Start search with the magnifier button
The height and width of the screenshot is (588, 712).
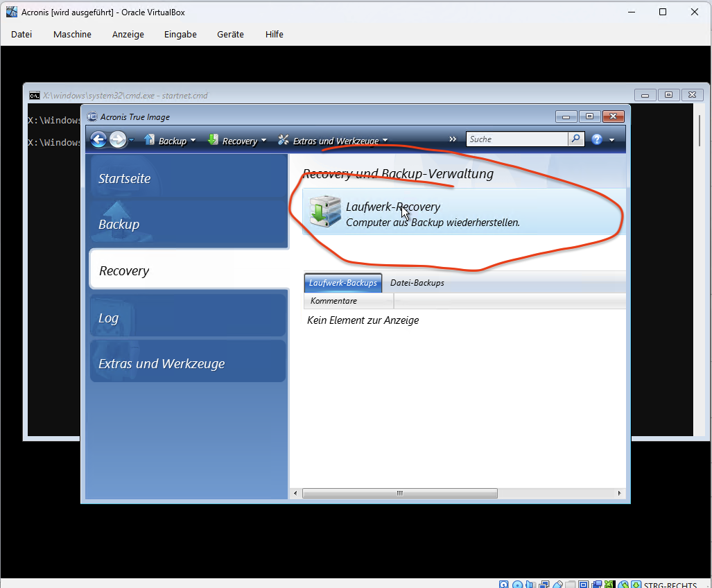click(x=576, y=139)
